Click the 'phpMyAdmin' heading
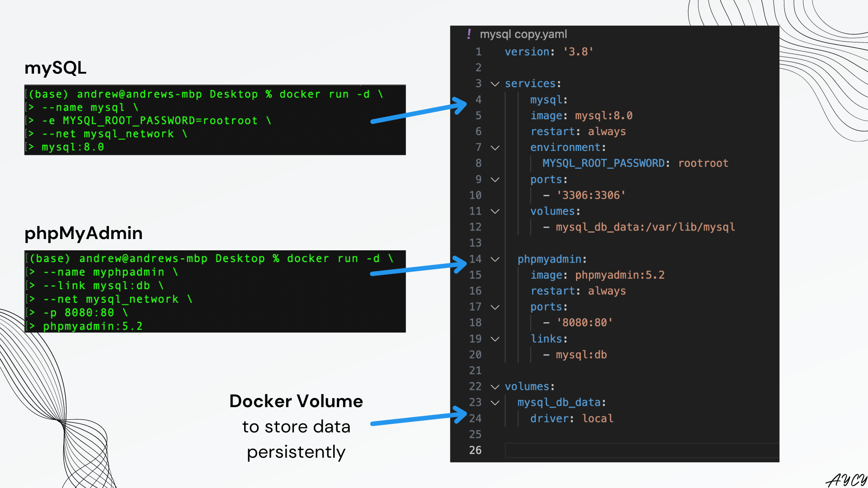This screenshot has width=868, height=488. point(84,234)
